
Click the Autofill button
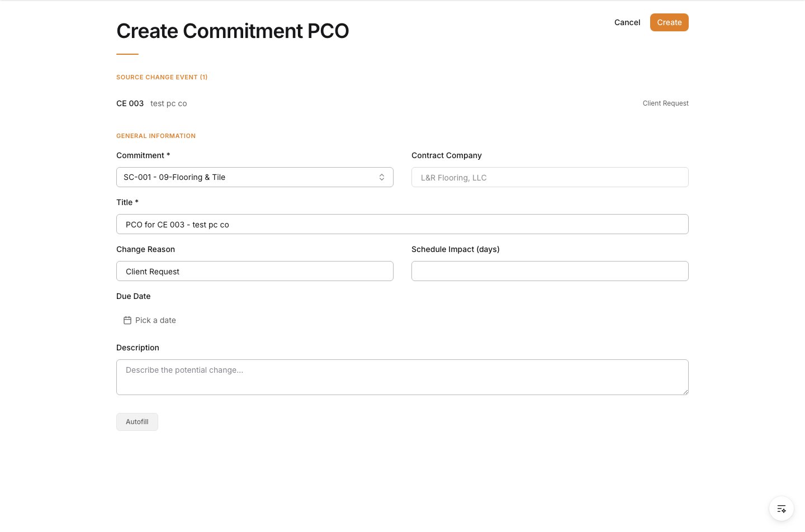137,422
